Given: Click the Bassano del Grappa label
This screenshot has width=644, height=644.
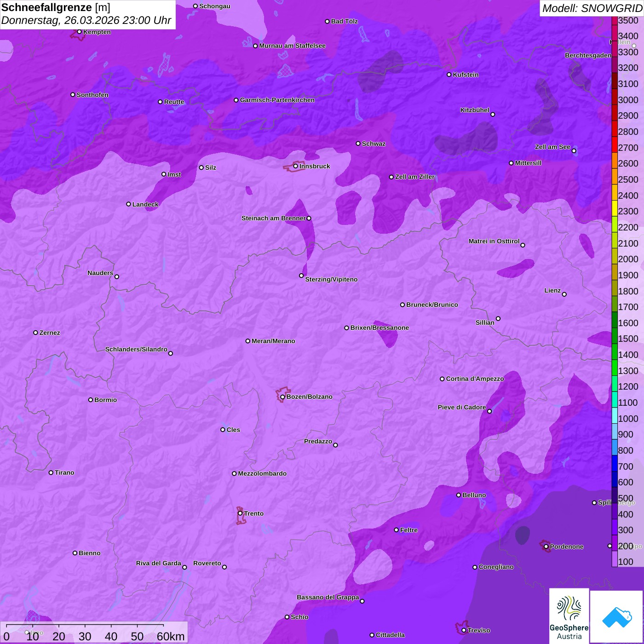Looking at the screenshot, I should click(x=328, y=597).
